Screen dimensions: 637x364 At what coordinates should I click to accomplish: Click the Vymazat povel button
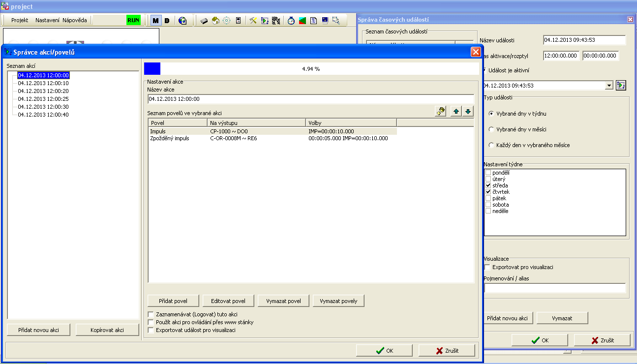point(283,301)
